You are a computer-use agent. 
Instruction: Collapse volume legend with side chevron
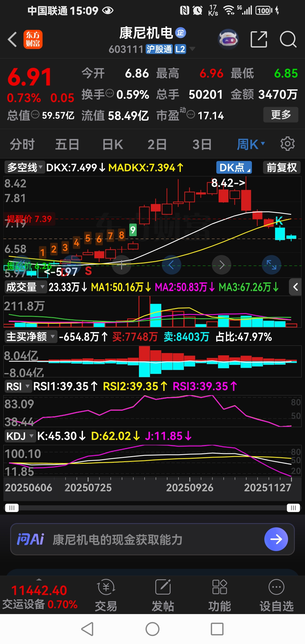click(x=295, y=287)
